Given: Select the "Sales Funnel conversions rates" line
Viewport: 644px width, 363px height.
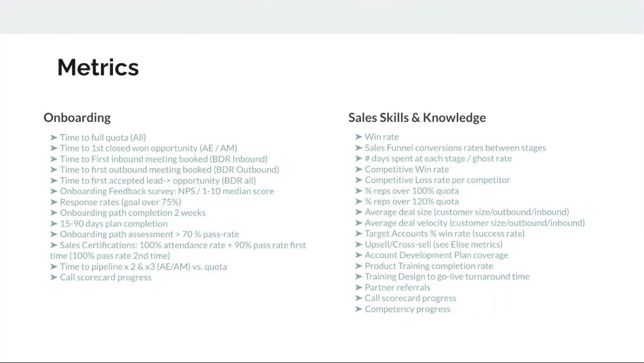Looking at the screenshot, I should point(455,148).
